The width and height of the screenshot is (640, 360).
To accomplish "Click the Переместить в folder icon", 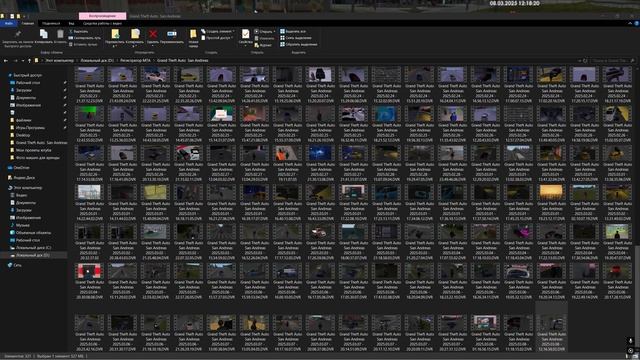I will [x=115, y=34].
